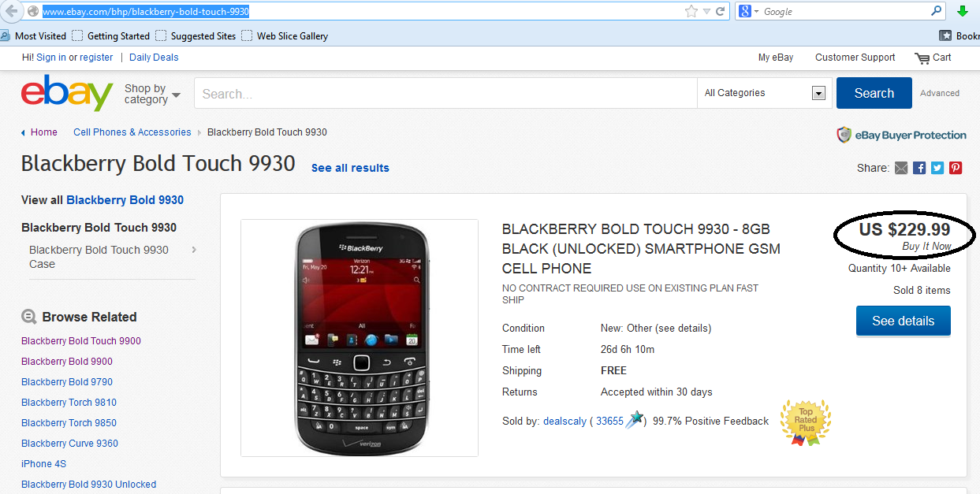The height and width of the screenshot is (494, 980).
Task: Expand Blackberry Bold Touch 9930 Case chevron
Action: tap(194, 250)
